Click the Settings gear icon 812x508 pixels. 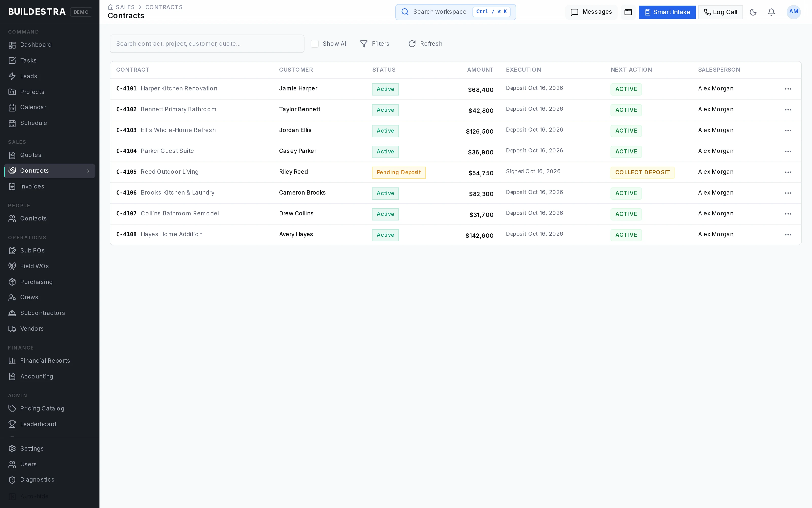click(12, 449)
